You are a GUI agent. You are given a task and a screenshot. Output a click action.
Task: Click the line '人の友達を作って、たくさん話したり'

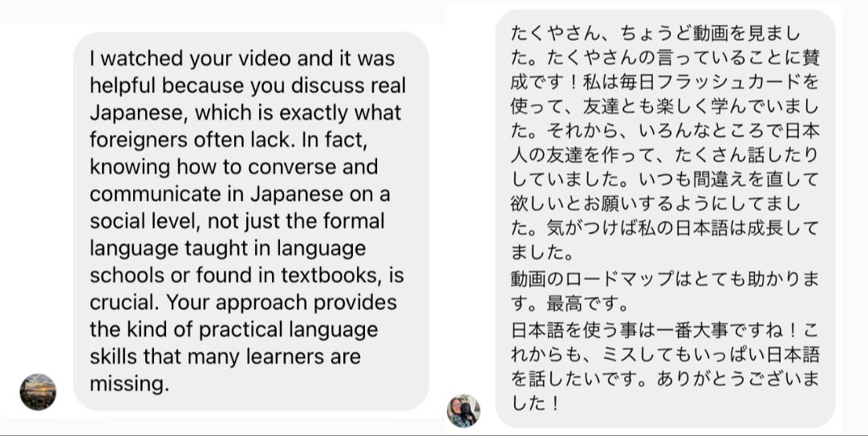[x=664, y=156]
